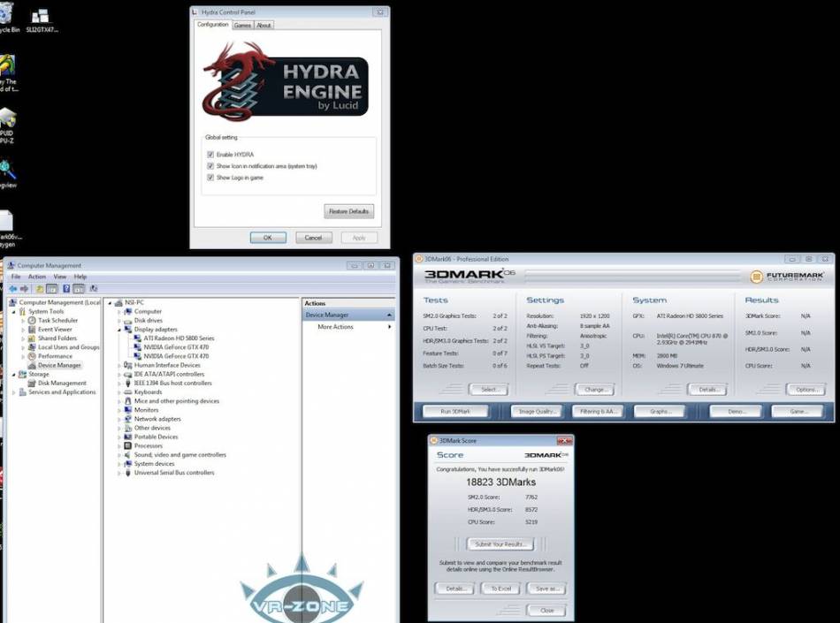840x623 pixels.
Task: Toggle the Show Logo in game checkbox
Action: pyautogui.click(x=210, y=178)
